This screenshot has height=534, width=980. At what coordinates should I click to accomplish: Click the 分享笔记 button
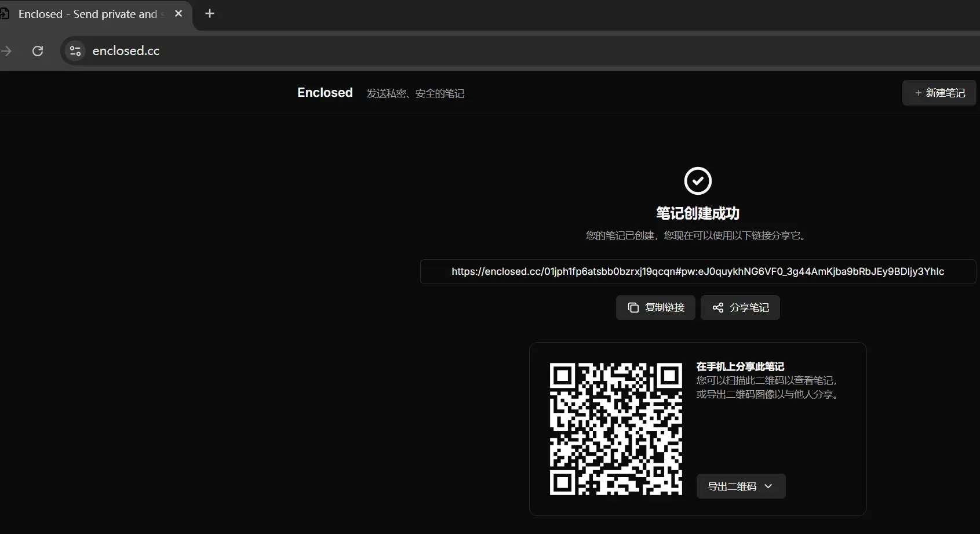tap(740, 307)
